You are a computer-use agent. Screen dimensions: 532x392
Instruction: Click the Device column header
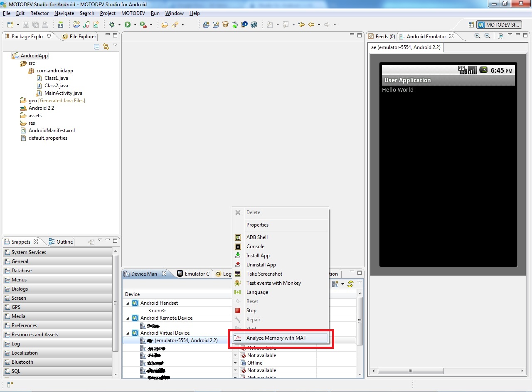(x=177, y=294)
